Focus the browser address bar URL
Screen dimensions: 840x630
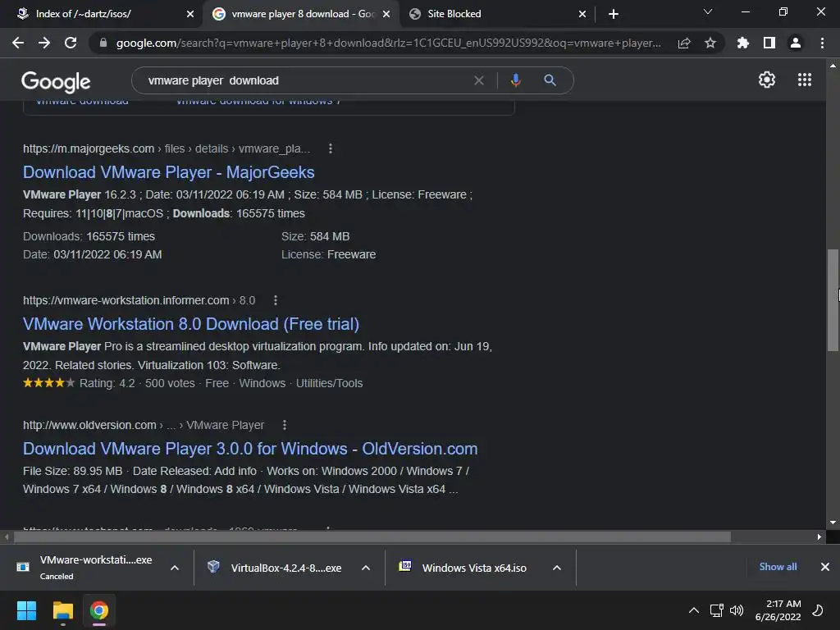[388, 43]
